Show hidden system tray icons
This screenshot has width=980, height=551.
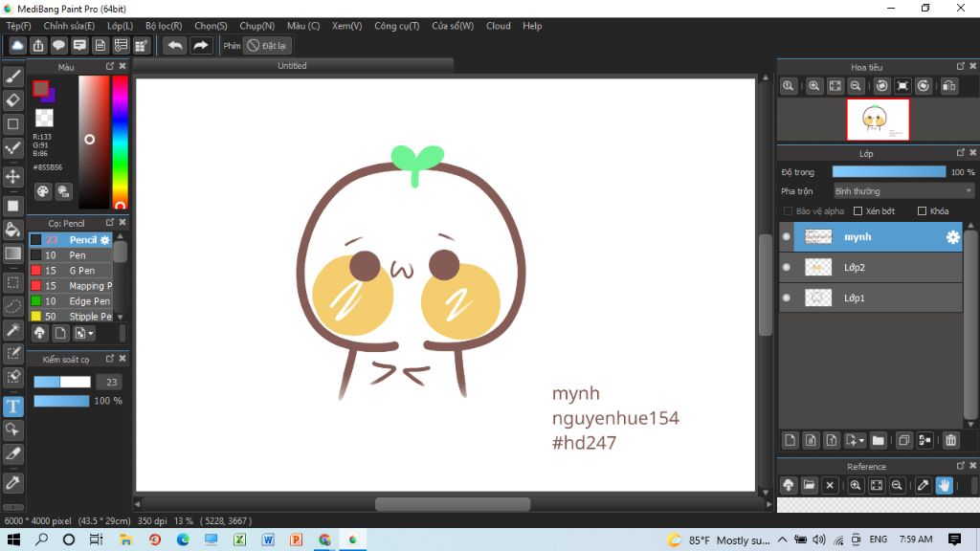pos(783,540)
